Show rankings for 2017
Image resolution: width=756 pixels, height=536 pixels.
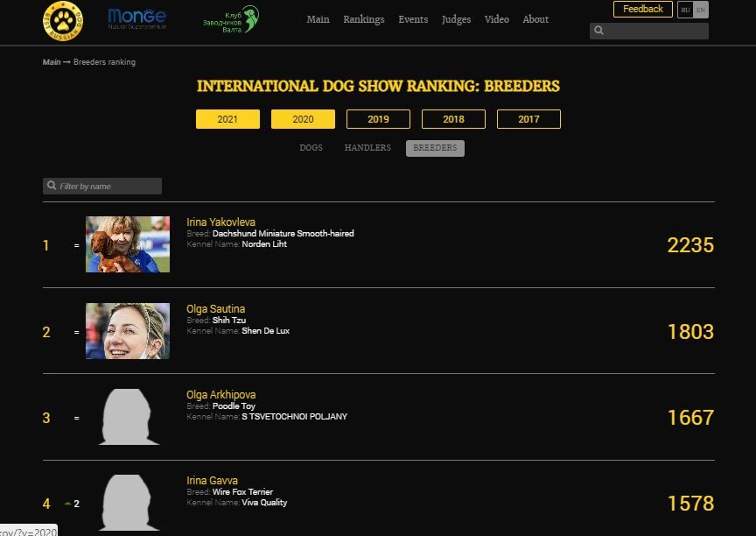pos(528,119)
